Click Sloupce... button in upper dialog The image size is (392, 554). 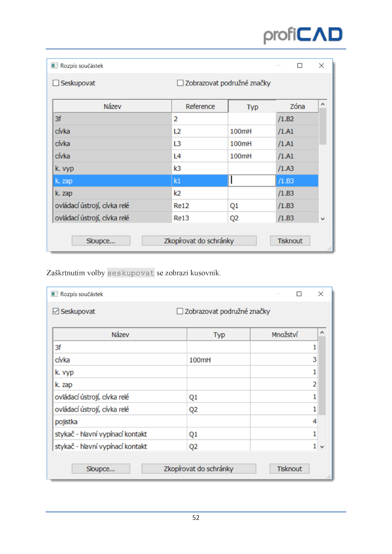[x=101, y=241]
